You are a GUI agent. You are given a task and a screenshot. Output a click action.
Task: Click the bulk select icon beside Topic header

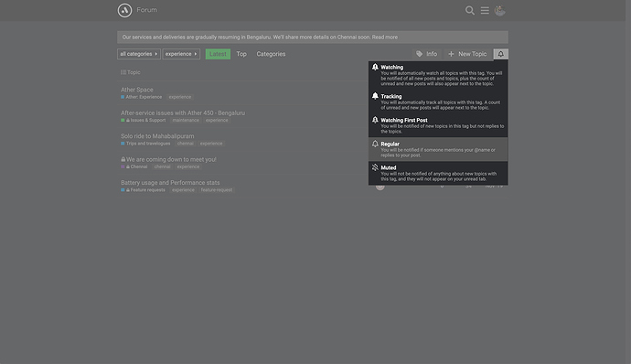[123, 72]
